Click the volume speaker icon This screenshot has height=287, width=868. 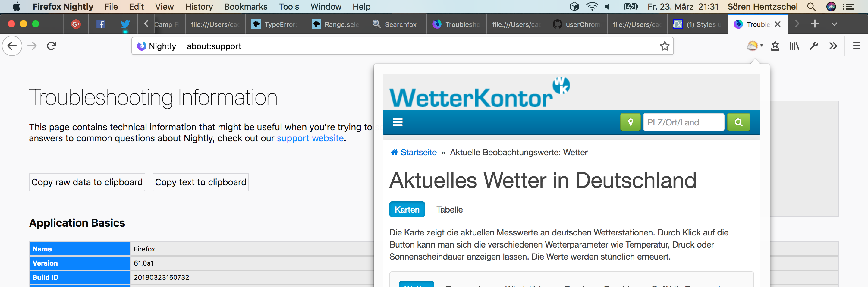pyautogui.click(x=607, y=7)
